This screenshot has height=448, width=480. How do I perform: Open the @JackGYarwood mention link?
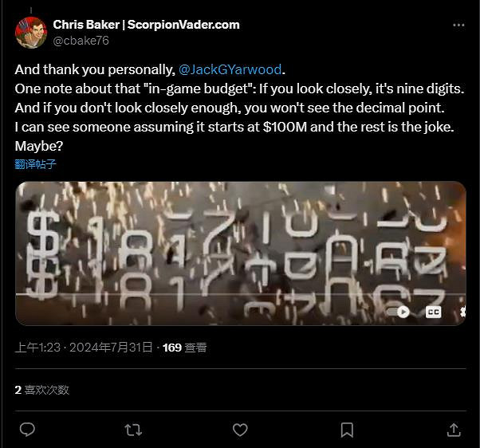pos(230,69)
